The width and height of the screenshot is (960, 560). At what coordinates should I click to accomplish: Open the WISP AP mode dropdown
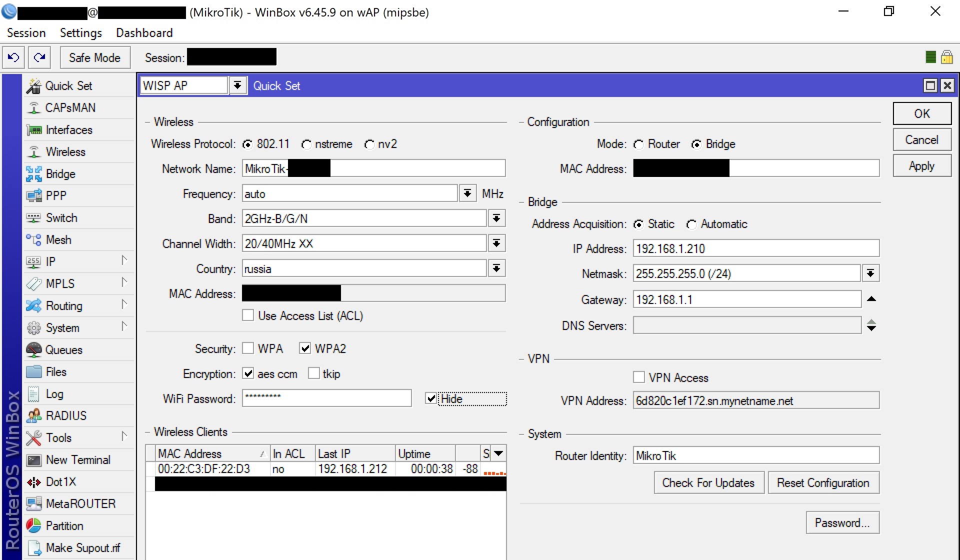(x=237, y=85)
